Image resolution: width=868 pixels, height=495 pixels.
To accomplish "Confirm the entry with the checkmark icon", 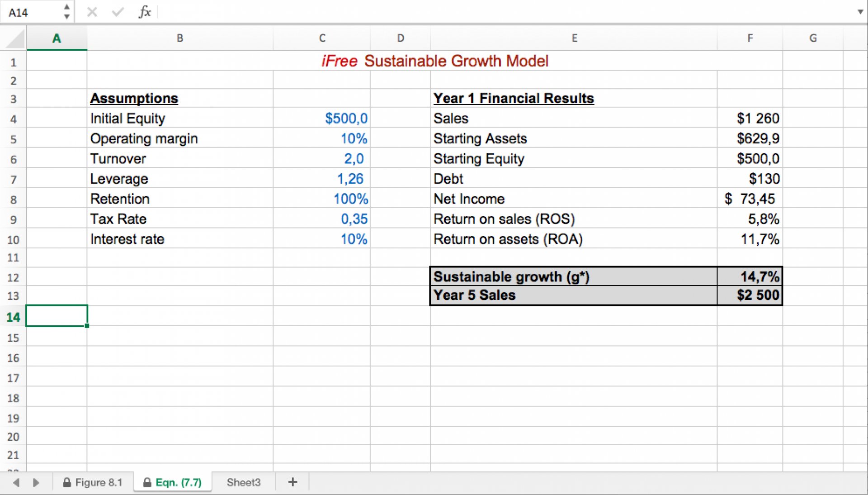I will click(118, 12).
